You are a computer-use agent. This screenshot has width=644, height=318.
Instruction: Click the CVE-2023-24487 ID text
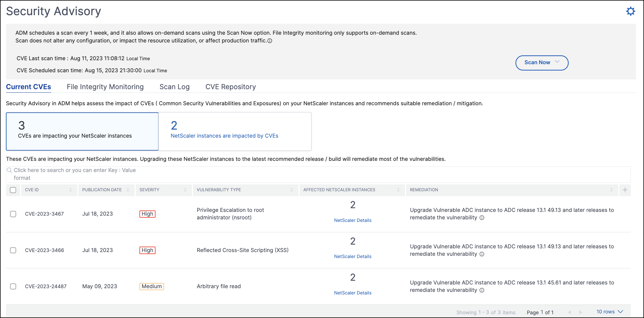[x=46, y=286]
